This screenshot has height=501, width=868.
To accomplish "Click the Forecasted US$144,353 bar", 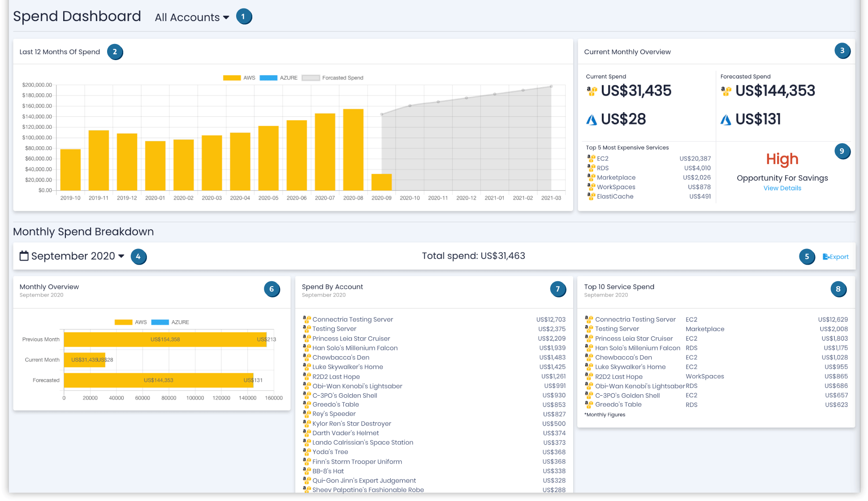I will 158,380.
